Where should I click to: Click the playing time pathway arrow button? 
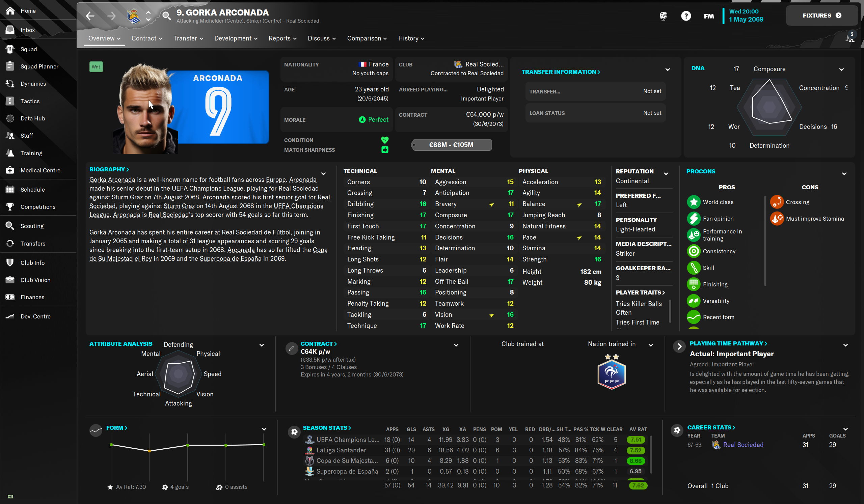pos(679,346)
